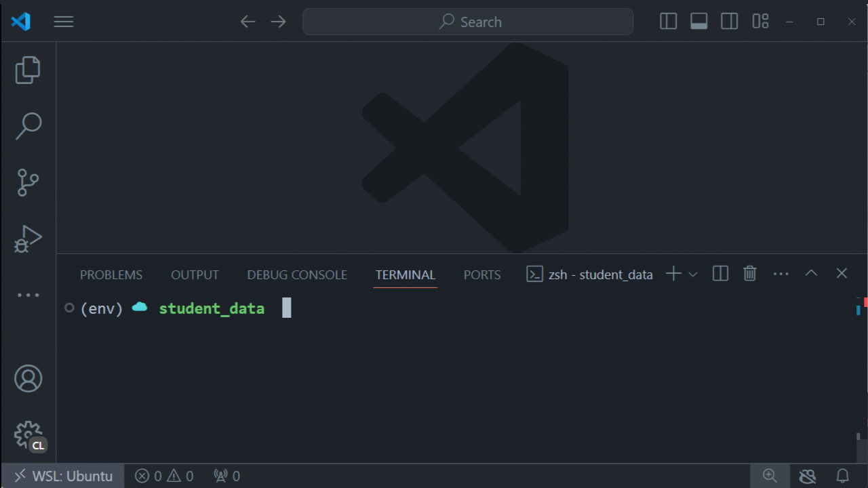Toggle the secondary sidebar
The image size is (868, 488).
729,21
